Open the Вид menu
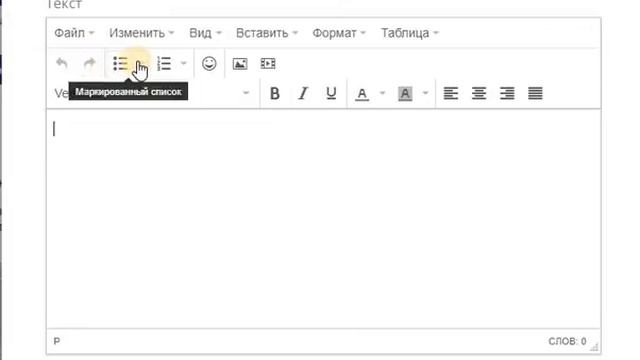Viewport: 640px width, 360px height. coord(205,33)
